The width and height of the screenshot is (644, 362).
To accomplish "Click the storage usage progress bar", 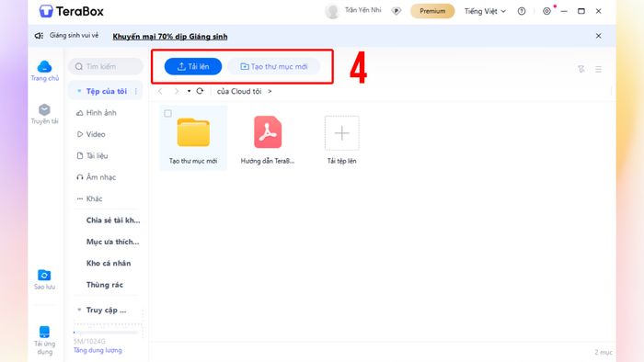I will click(x=106, y=333).
